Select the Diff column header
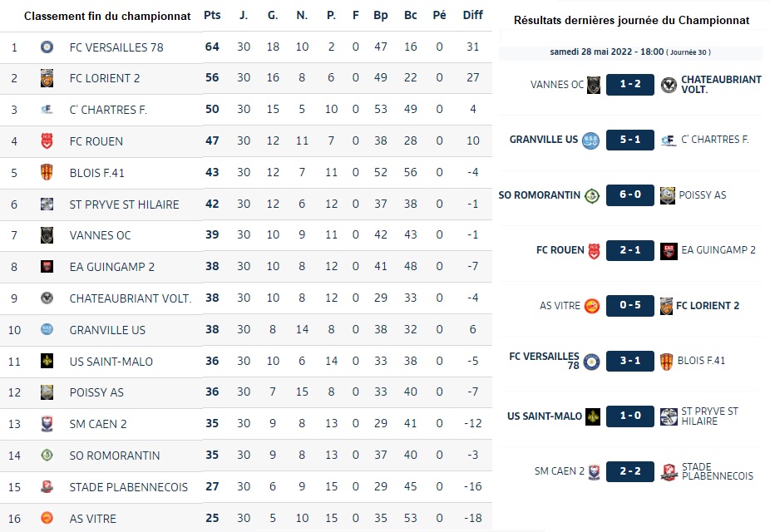Screen dimensions: 770x532 coord(472,16)
